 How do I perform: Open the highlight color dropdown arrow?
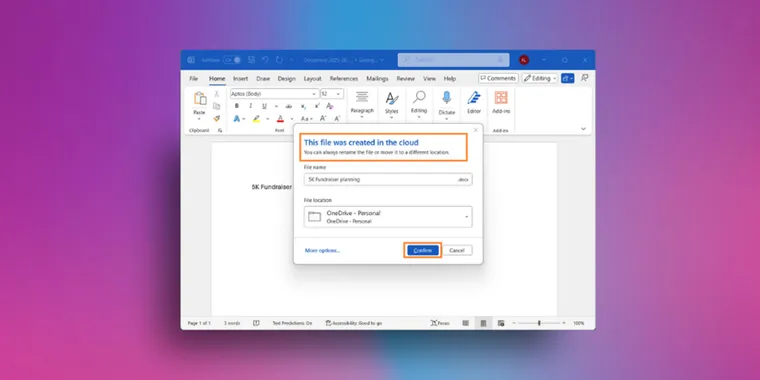[267, 119]
